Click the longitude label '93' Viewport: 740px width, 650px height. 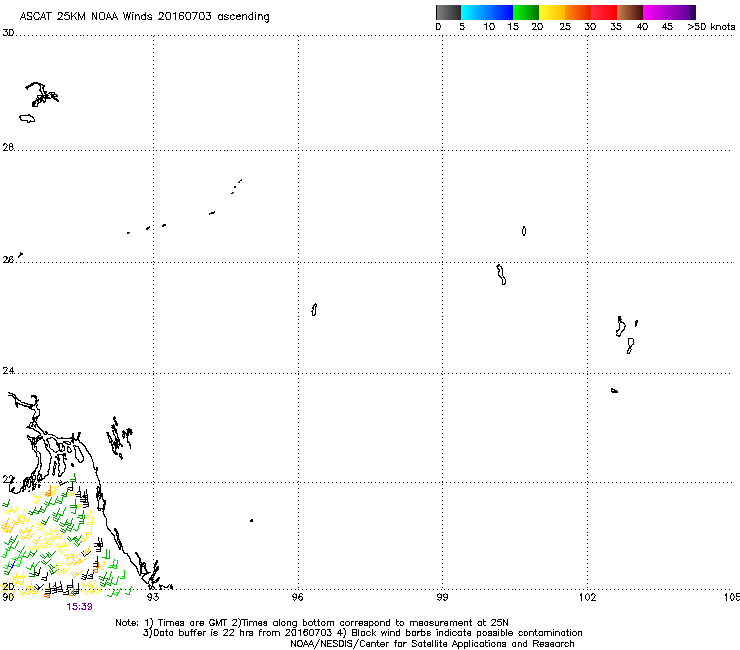(x=153, y=597)
